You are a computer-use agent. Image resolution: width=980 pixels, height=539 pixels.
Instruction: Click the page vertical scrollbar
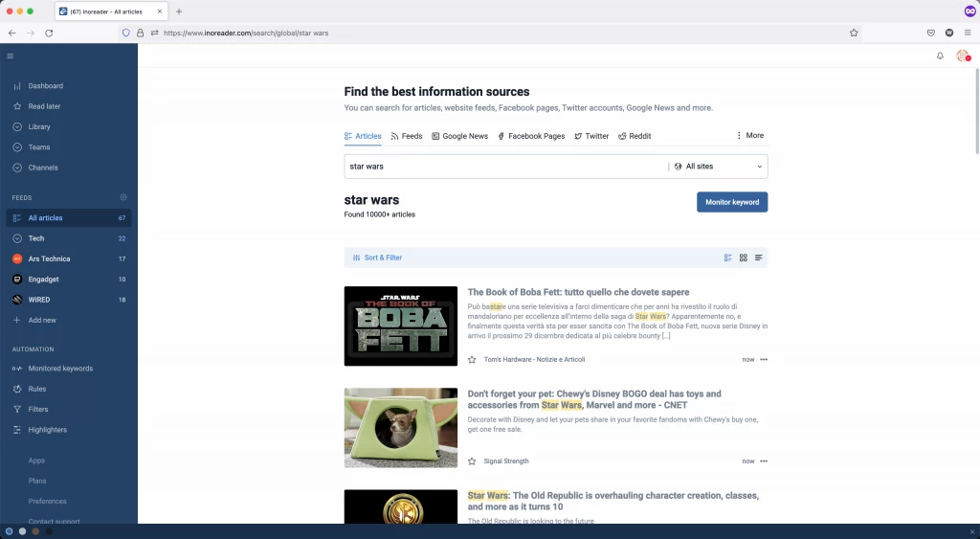tap(977, 111)
